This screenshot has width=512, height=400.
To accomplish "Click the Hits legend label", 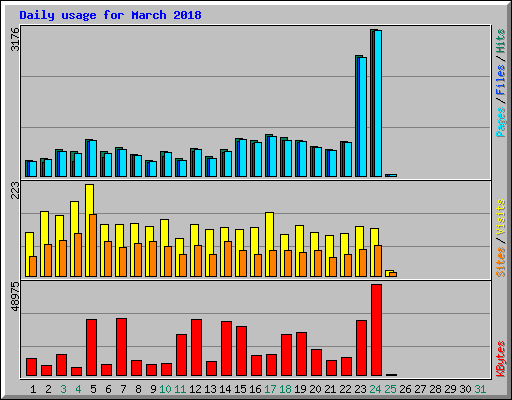I will point(500,41).
